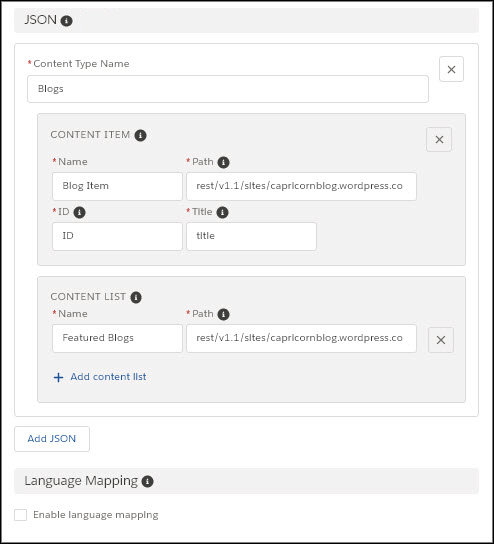The image size is (494, 544).
Task: Click the Language Mapping section heading
Action: click(x=81, y=481)
